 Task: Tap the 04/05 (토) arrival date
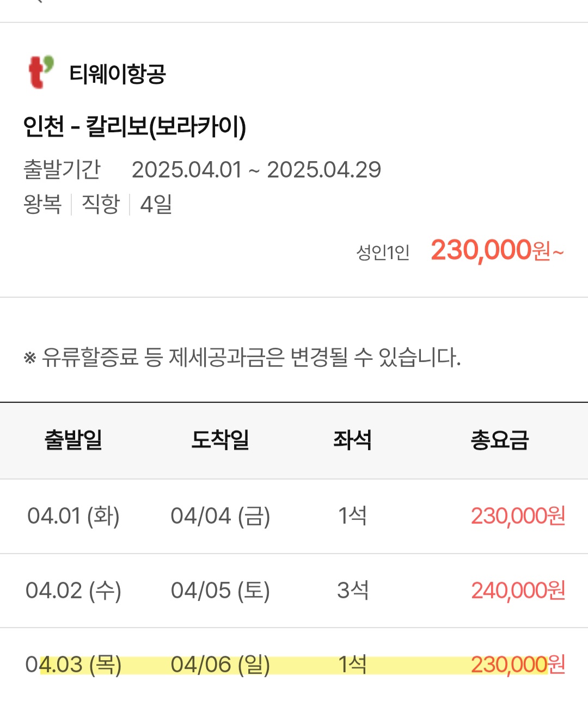(220, 591)
